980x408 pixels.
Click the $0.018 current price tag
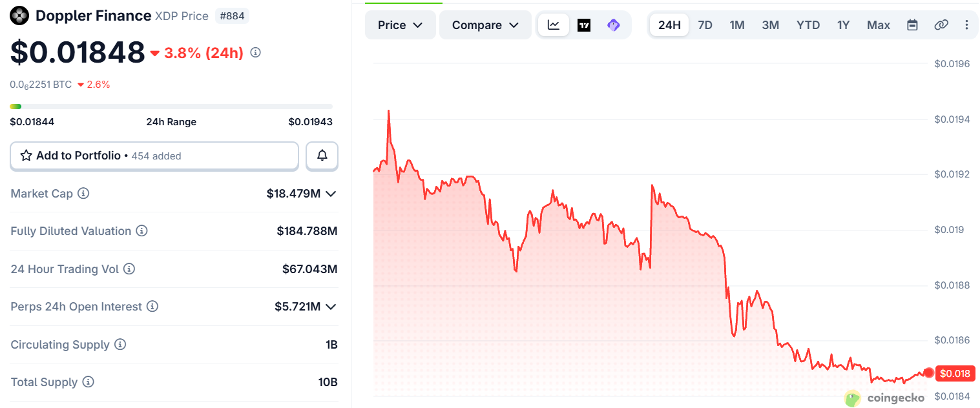[x=955, y=373]
